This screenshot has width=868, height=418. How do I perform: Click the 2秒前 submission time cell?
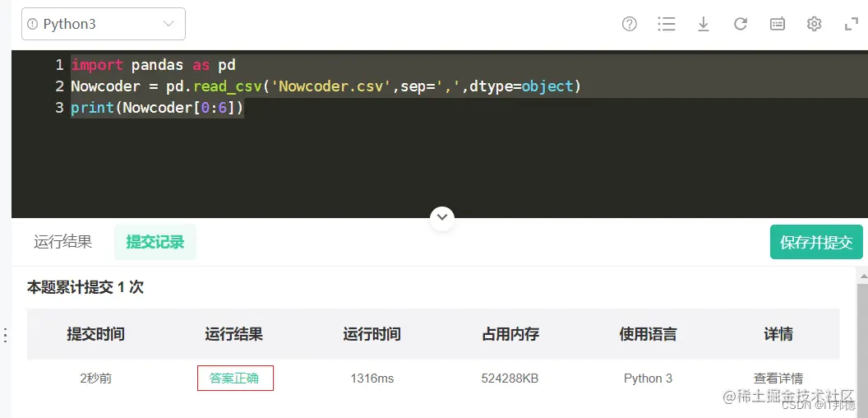pyautogui.click(x=96, y=379)
